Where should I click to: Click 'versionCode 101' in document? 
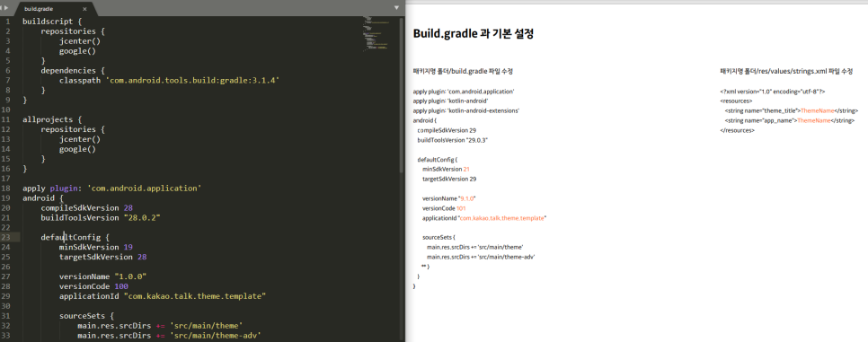click(x=444, y=208)
